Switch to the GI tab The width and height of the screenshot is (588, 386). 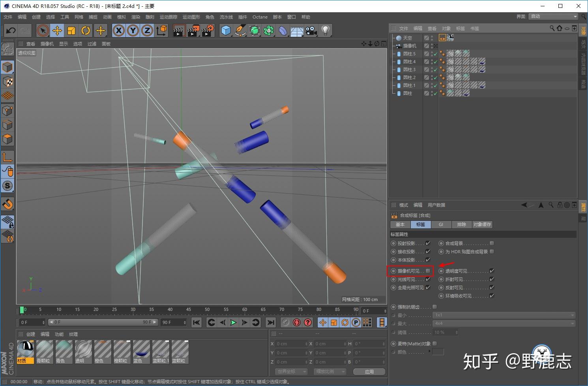pos(441,224)
